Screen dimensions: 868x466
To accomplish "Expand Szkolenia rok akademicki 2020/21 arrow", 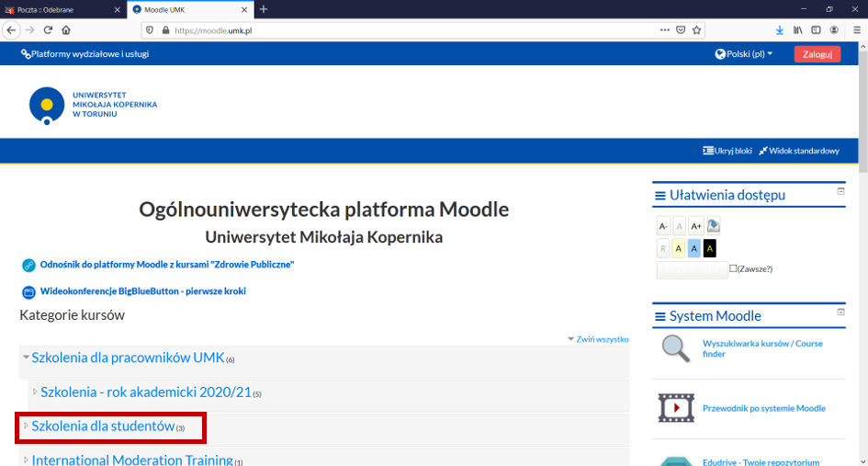I will pos(35,392).
